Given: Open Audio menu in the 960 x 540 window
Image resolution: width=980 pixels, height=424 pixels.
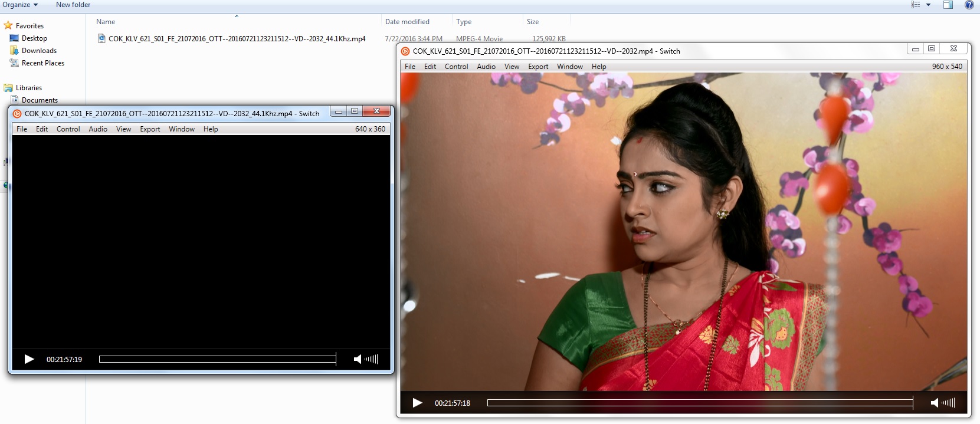Looking at the screenshot, I should coord(486,67).
